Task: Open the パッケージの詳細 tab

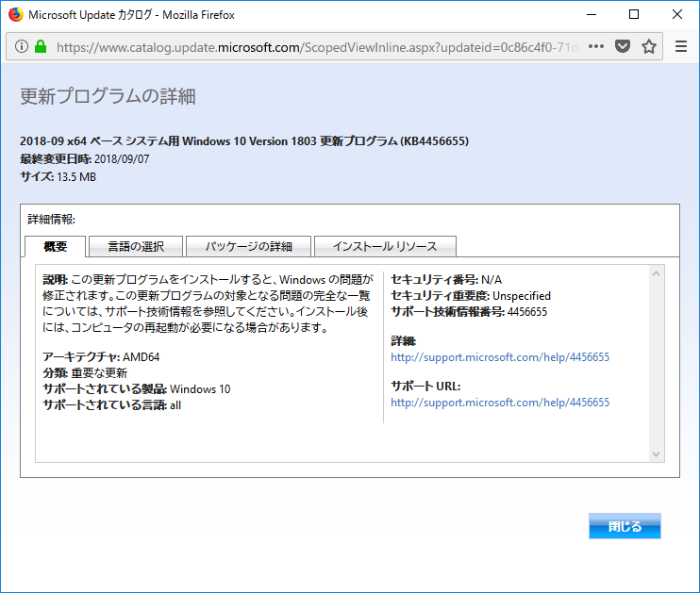Action: pyautogui.click(x=249, y=246)
